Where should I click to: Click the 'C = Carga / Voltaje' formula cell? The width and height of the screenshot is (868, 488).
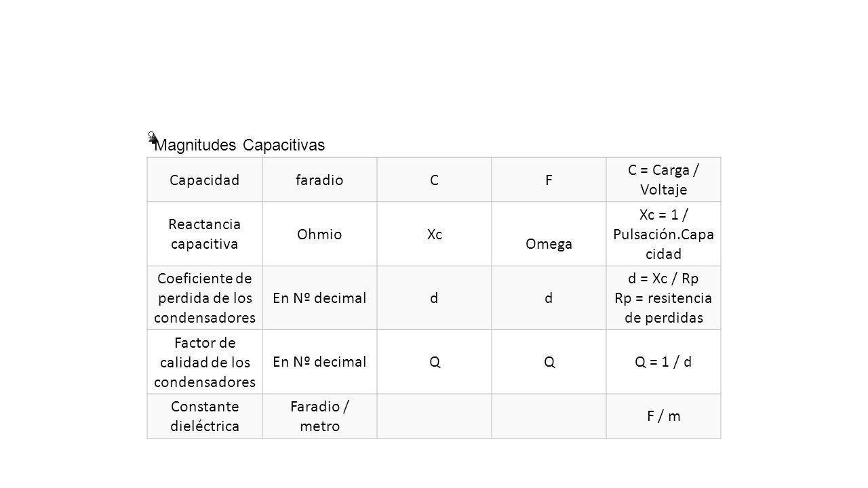pyautogui.click(x=664, y=180)
